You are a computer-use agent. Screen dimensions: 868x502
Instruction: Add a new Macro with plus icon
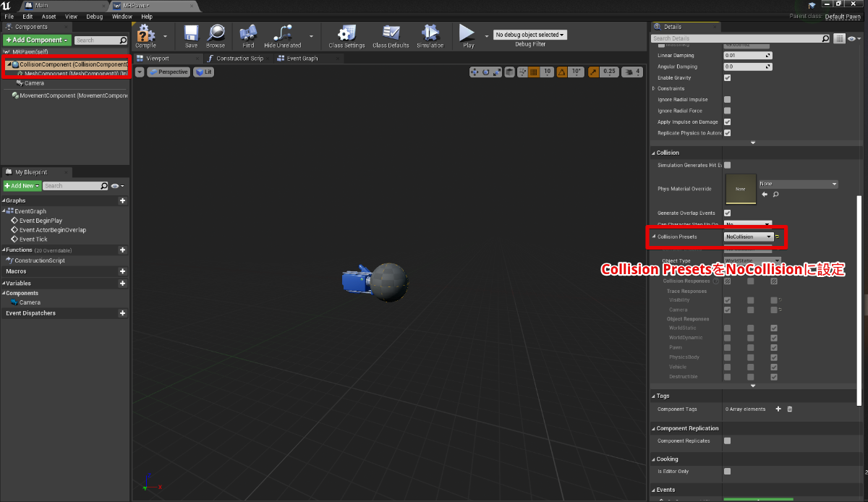(x=123, y=271)
